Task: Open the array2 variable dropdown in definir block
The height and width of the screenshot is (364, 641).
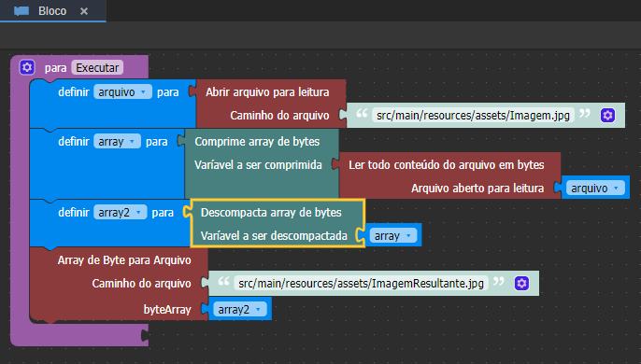Action: point(121,213)
